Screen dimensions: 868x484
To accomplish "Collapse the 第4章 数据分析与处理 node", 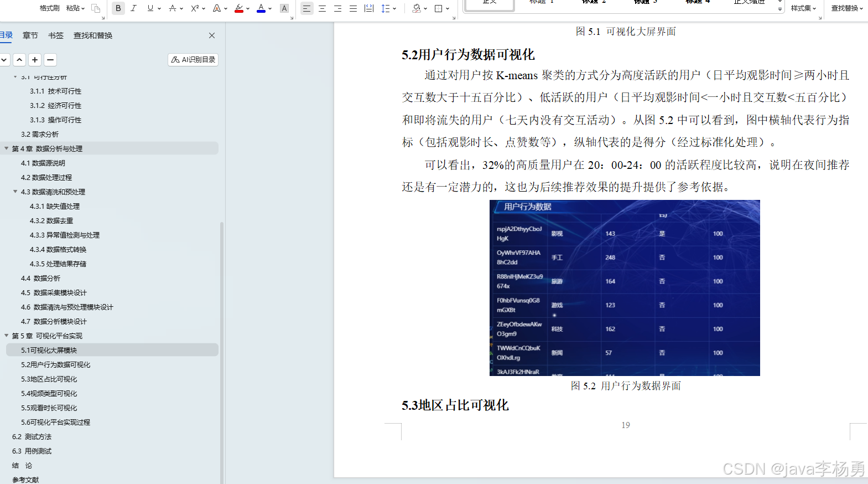I will [7, 148].
